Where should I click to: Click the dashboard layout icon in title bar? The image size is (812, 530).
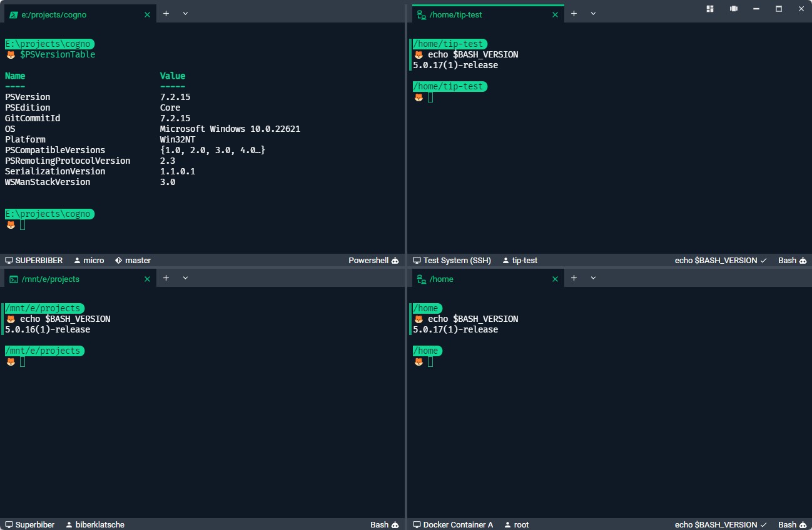(x=710, y=9)
